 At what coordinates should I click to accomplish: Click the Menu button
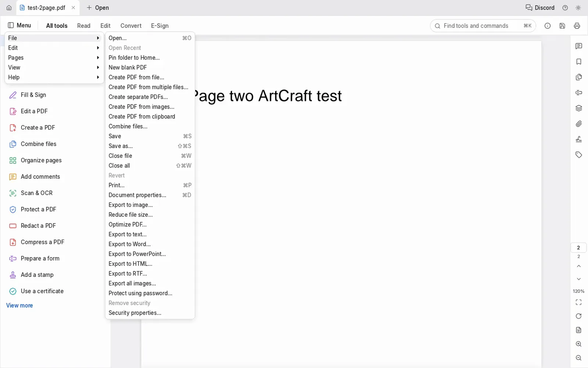pos(19,25)
